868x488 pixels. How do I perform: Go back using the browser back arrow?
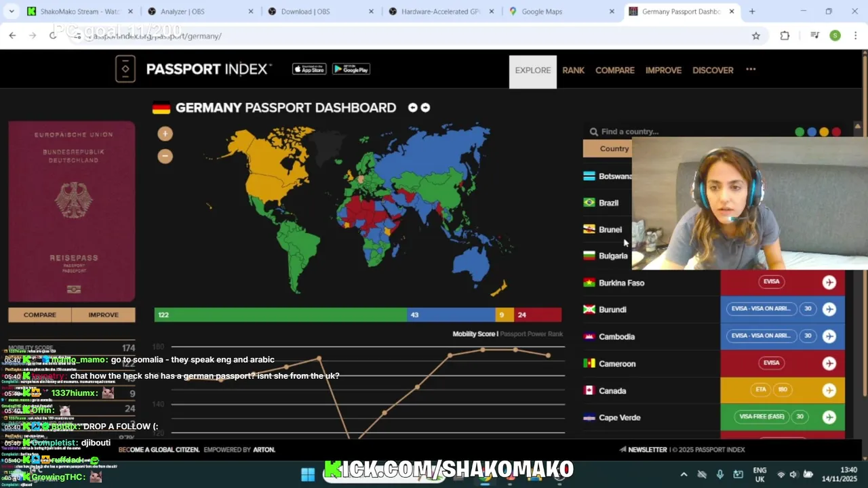[12, 35]
